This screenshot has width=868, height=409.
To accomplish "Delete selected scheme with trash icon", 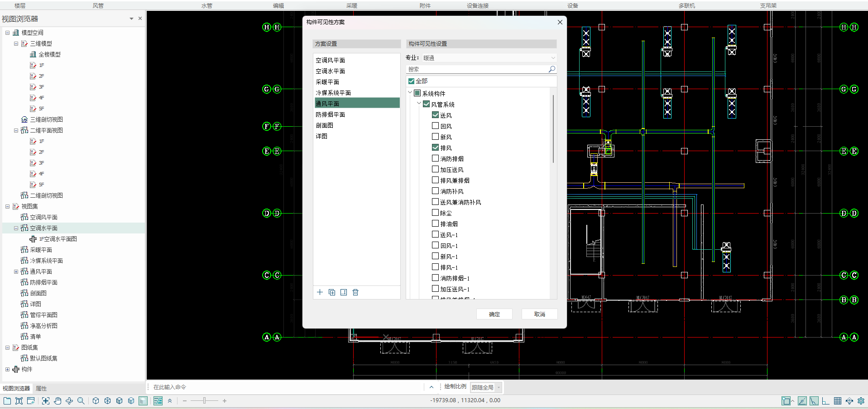I will tap(355, 292).
